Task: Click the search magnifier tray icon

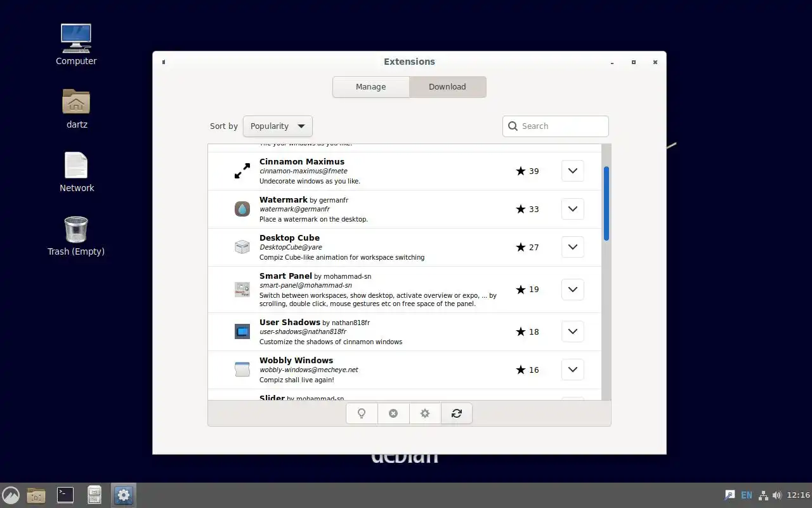Action: 730,495
